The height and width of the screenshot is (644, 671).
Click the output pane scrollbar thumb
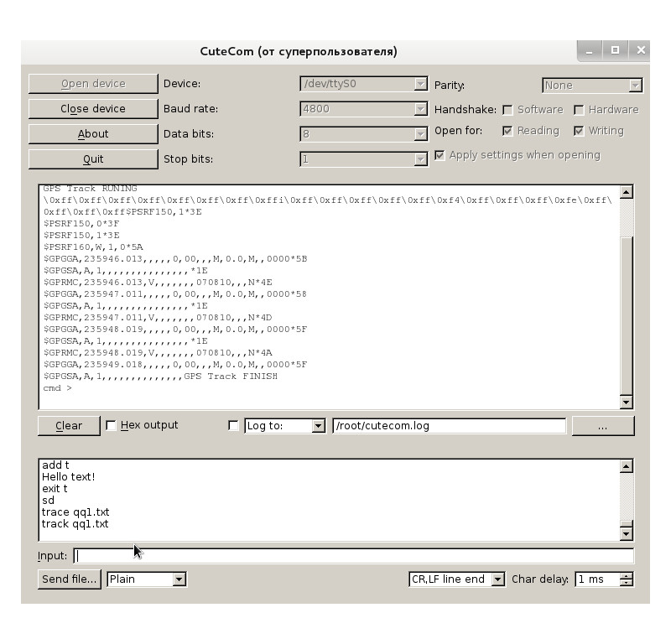click(x=626, y=316)
